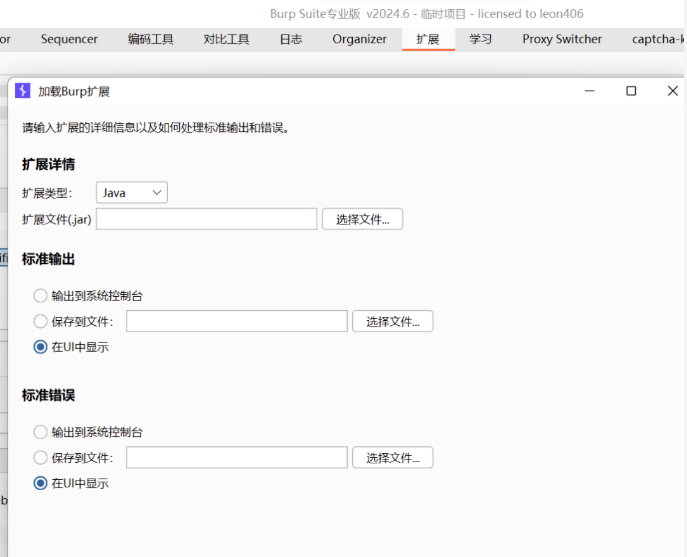Open the 编码工具 tab

(151, 39)
